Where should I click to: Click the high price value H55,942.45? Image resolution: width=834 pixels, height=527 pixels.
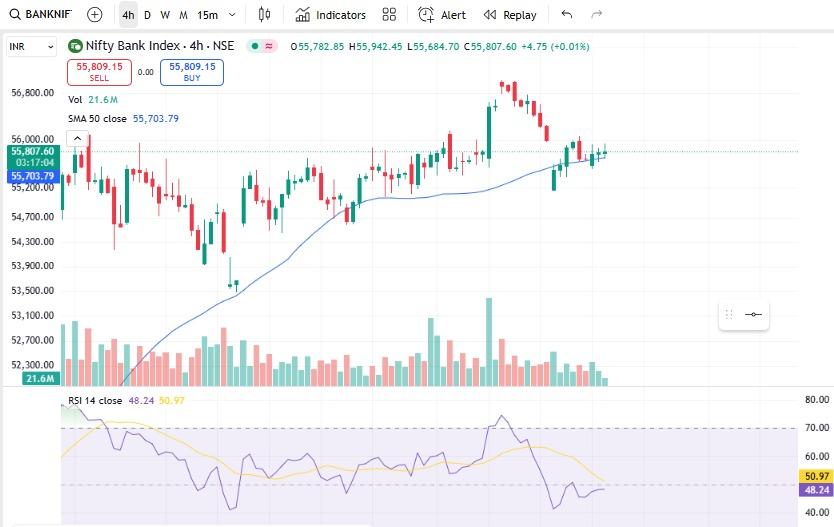point(376,47)
